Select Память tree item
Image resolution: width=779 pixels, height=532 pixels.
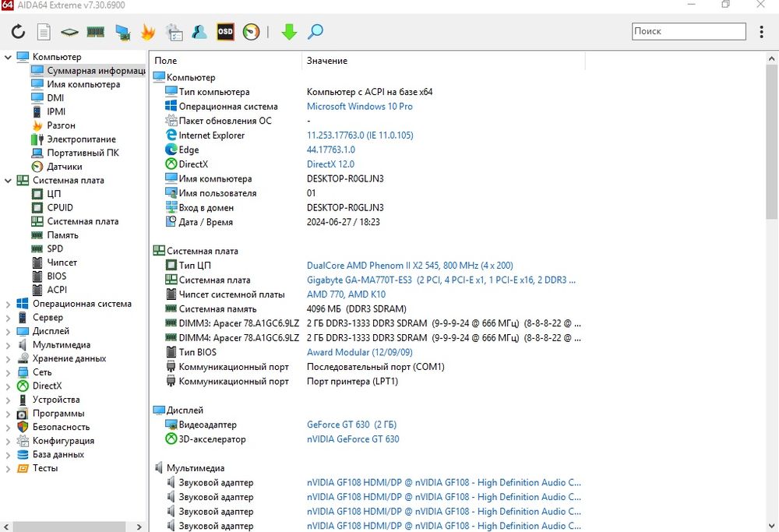pyautogui.click(x=62, y=235)
